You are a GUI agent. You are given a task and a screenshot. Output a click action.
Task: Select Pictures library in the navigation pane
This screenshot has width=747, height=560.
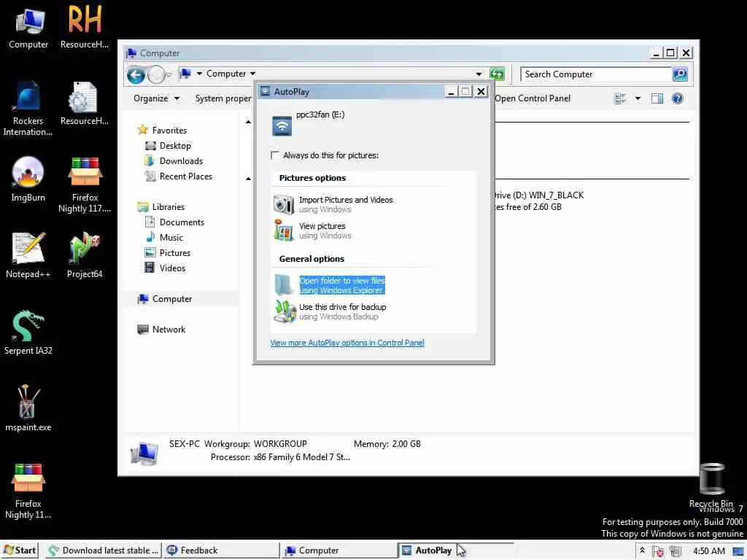point(167,252)
